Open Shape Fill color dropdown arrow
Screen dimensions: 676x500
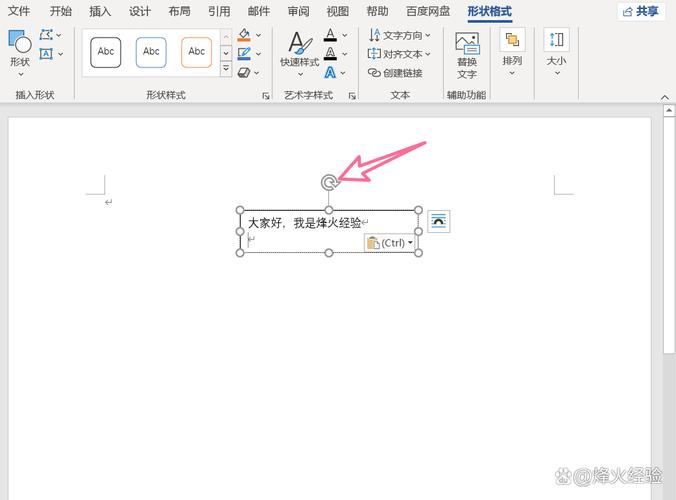point(259,35)
